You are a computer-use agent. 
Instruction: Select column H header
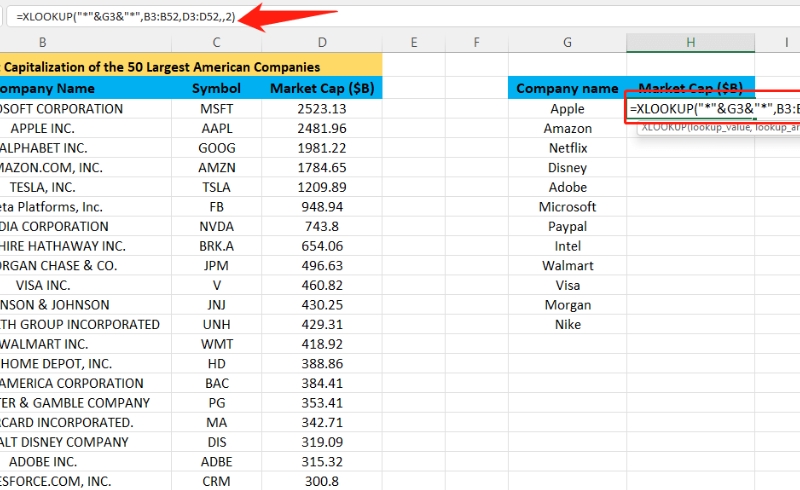pos(690,42)
